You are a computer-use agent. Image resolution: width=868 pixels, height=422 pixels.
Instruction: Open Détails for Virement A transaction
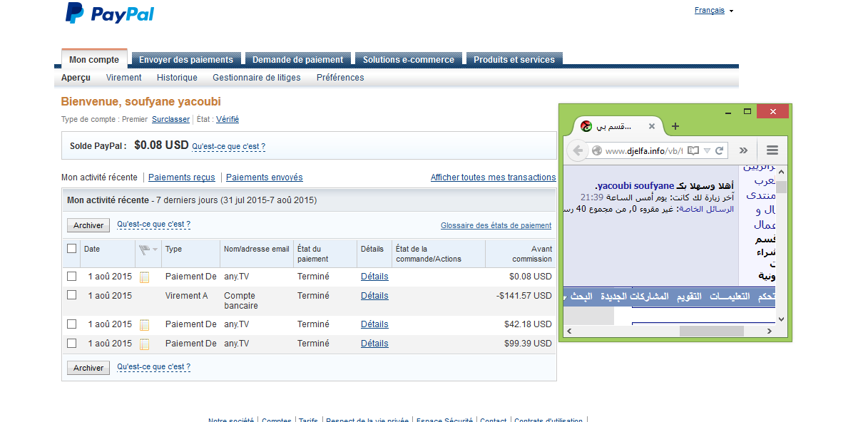tap(374, 296)
